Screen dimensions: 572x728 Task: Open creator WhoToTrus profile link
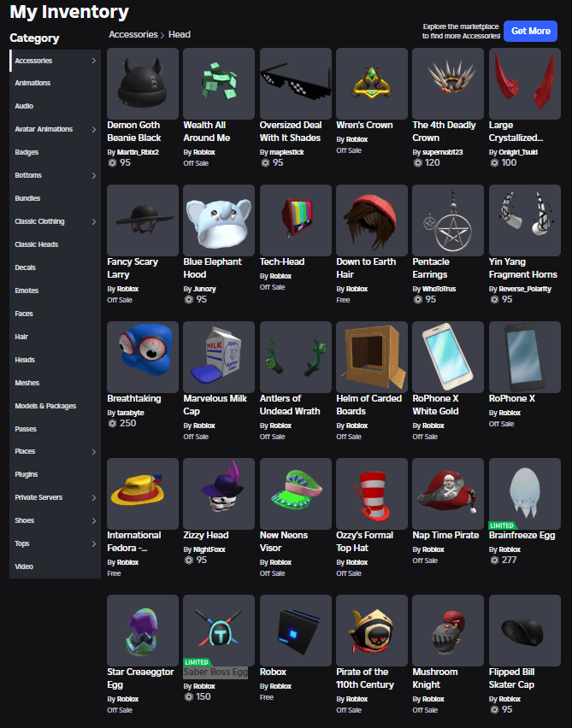click(439, 290)
